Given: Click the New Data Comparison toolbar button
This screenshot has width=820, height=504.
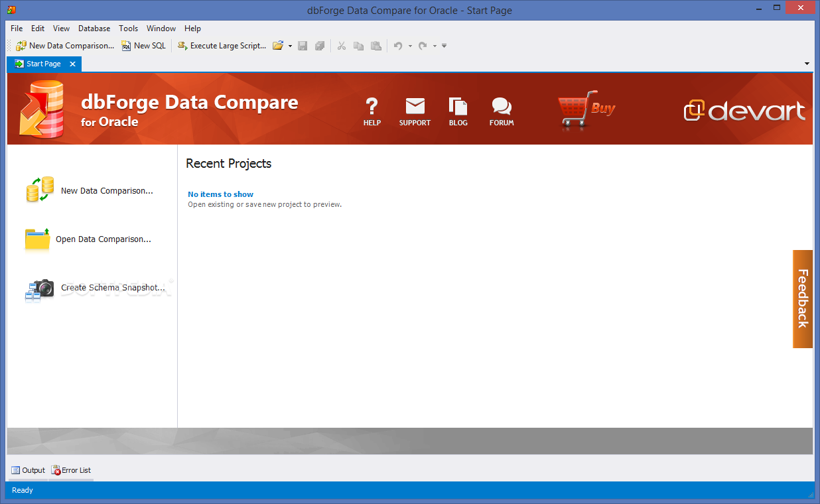Looking at the screenshot, I should tap(65, 46).
